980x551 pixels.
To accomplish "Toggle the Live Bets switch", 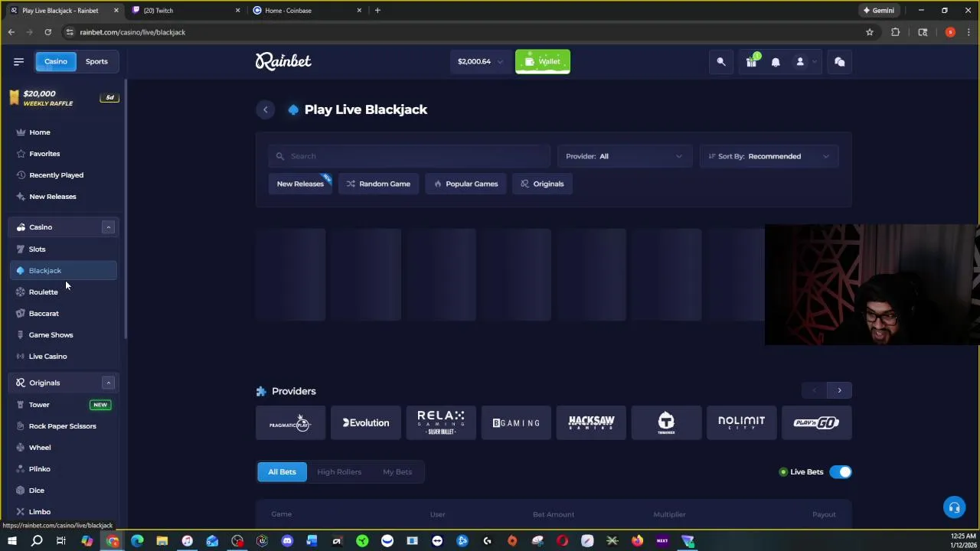I will click(x=841, y=472).
